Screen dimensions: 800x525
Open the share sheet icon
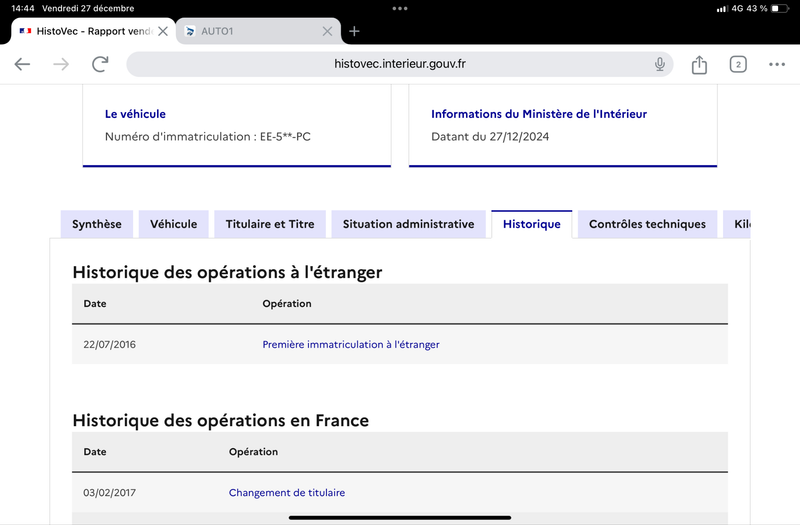point(699,64)
